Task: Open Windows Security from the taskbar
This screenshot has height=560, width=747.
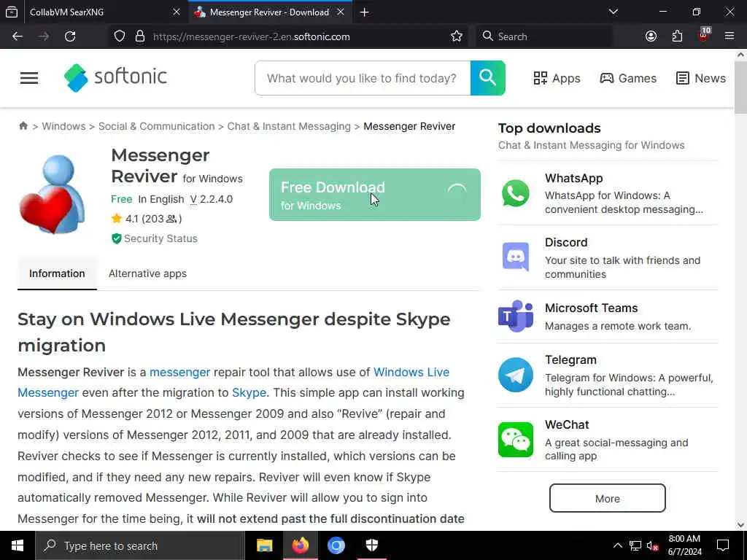Action: tap(371, 545)
